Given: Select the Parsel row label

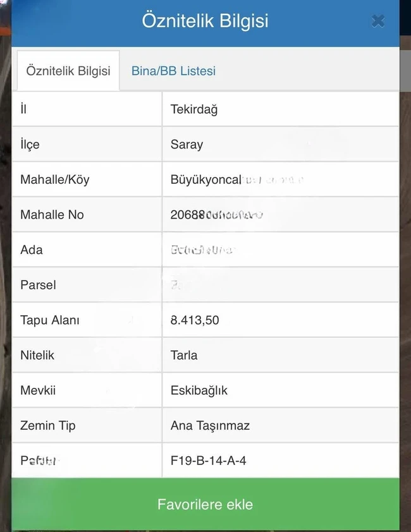Looking at the screenshot, I should [38, 285].
